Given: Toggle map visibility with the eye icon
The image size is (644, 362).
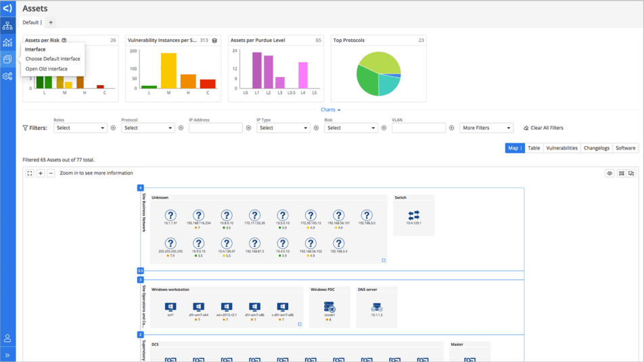Looking at the screenshot, I should 609,173.
